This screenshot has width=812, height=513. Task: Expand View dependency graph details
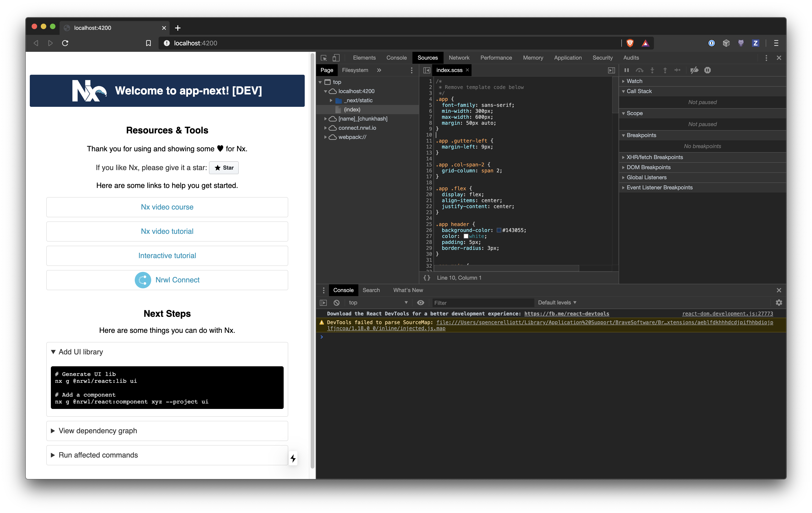click(x=167, y=431)
